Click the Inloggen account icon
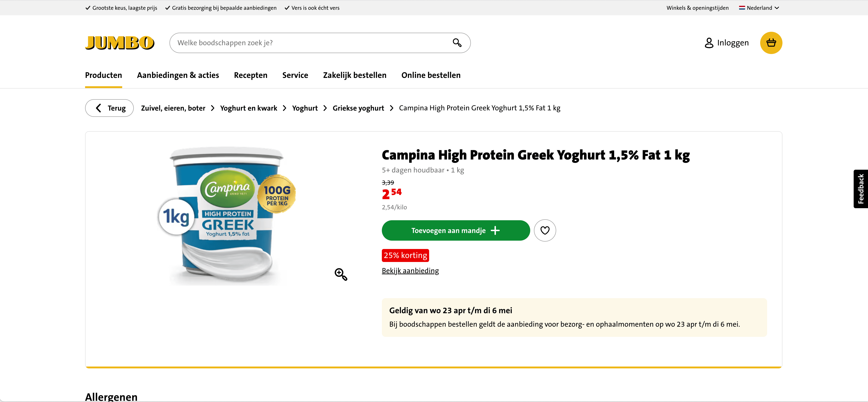The image size is (868, 402). tap(709, 43)
